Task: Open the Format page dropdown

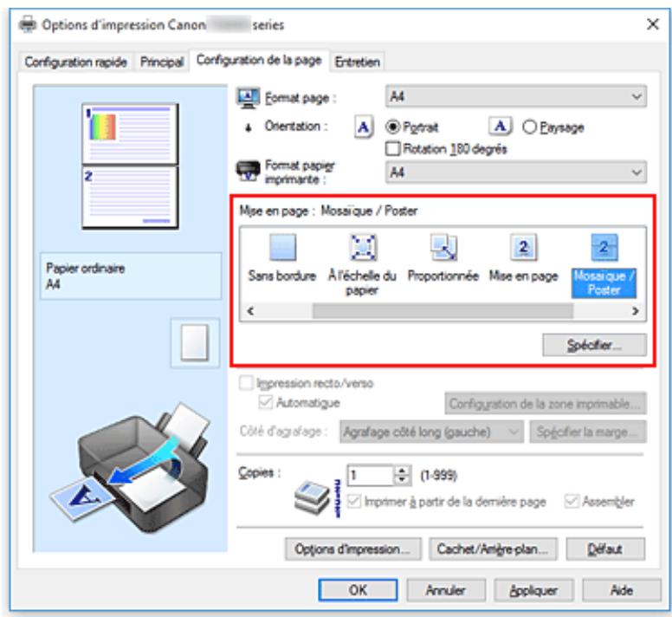Action: 516,97
